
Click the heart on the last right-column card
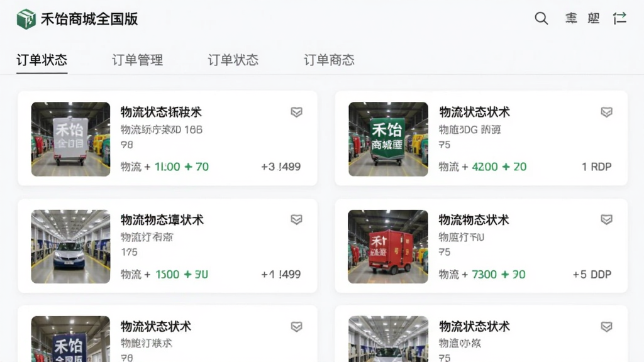coord(607,327)
